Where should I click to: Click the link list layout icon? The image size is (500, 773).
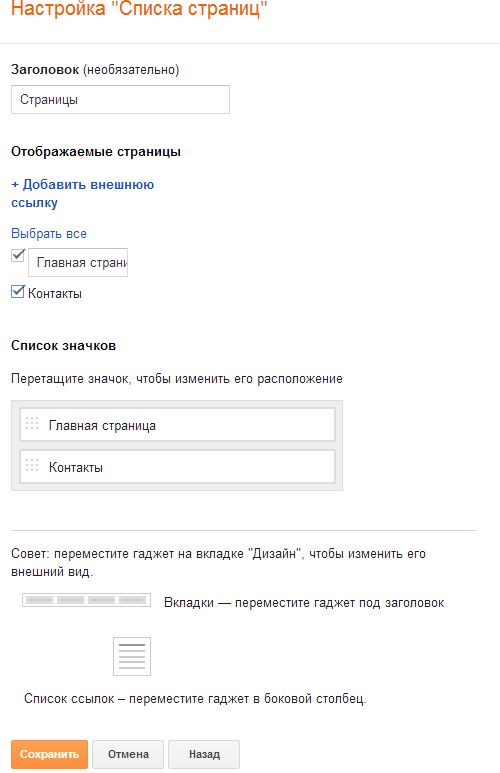pyautogui.click(x=132, y=656)
